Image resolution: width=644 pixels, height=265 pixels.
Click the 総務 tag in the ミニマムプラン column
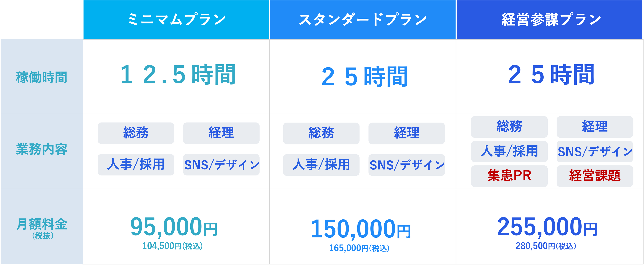[136, 133]
